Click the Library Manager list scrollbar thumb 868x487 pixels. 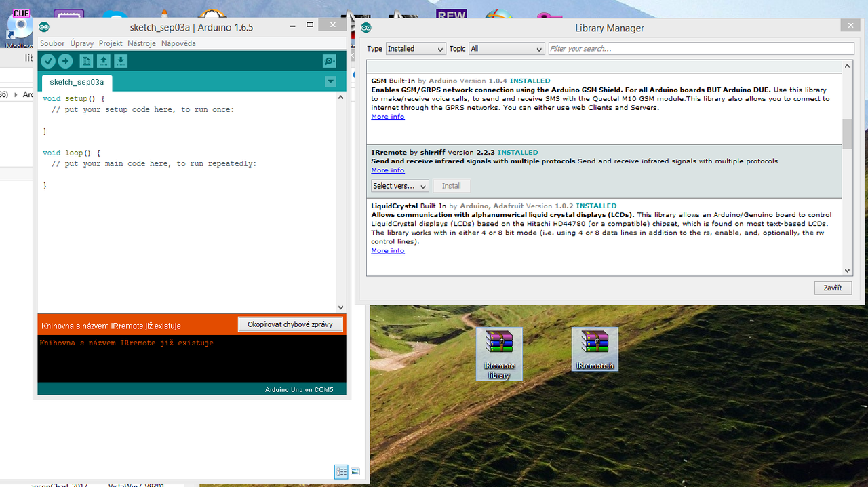[x=847, y=133]
